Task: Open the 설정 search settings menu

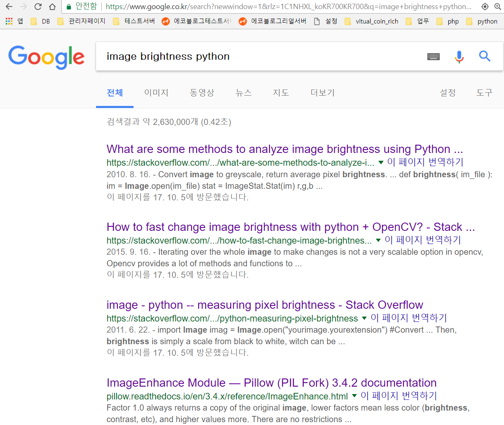Action: point(448,93)
